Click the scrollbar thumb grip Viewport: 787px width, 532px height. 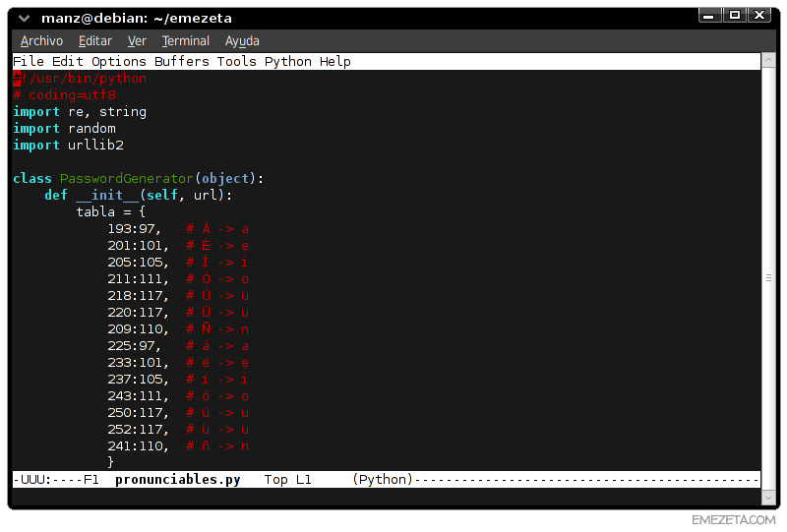[x=768, y=277]
